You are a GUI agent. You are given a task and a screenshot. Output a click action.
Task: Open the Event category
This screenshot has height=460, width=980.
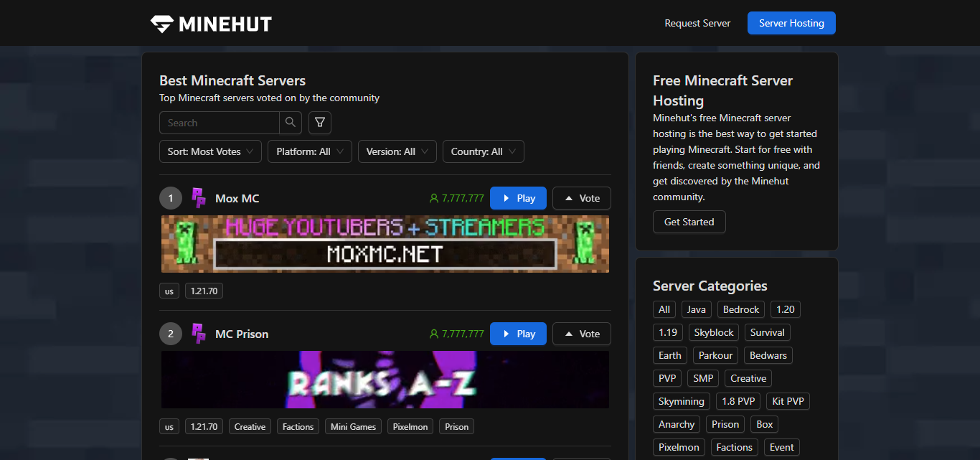(x=782, y=447)
